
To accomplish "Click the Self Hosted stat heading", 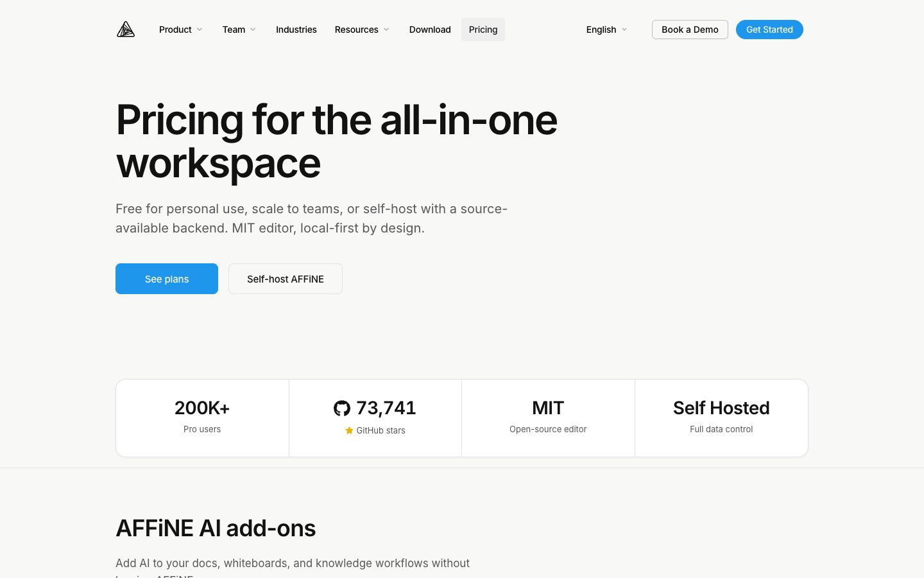I will click(721, 408).
